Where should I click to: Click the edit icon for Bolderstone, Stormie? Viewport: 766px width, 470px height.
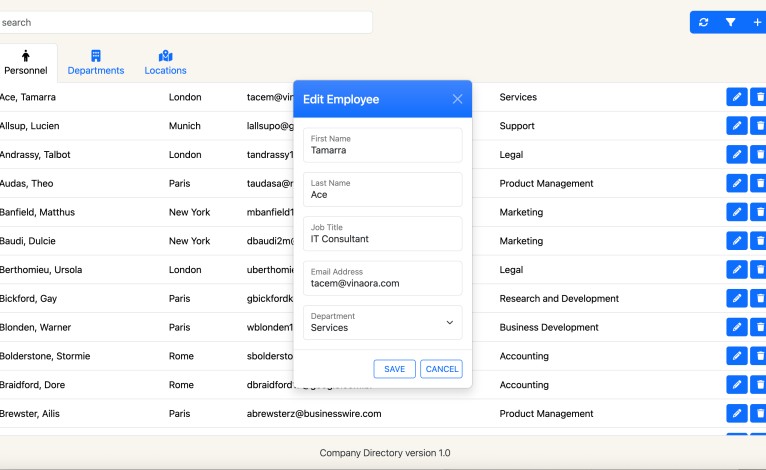click(x=736, y=356)
